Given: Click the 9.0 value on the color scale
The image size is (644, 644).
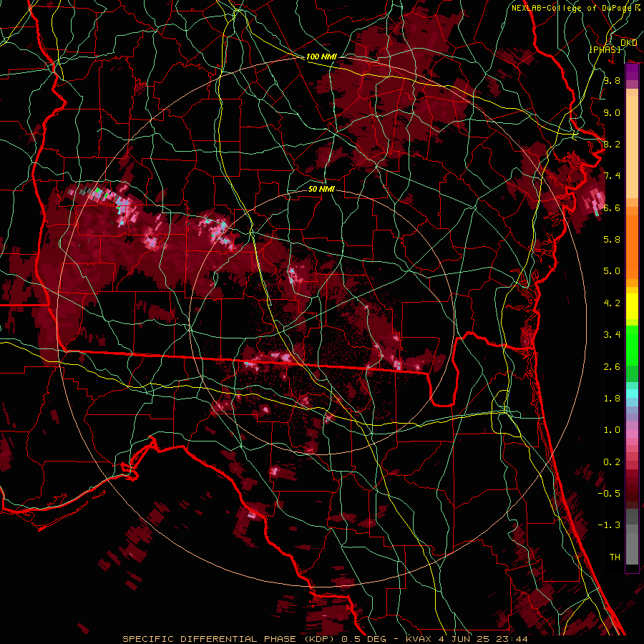Looking at the screenshot, I should pyautogui.click(x=612, y=112).
